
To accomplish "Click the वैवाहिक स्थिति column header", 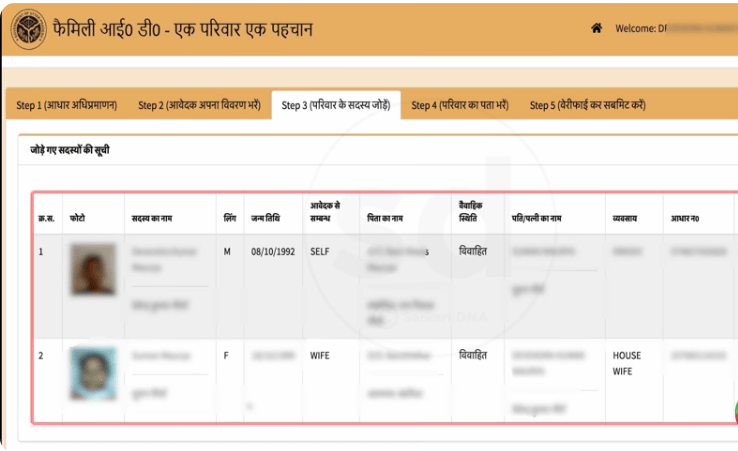I will click(471, 210).
